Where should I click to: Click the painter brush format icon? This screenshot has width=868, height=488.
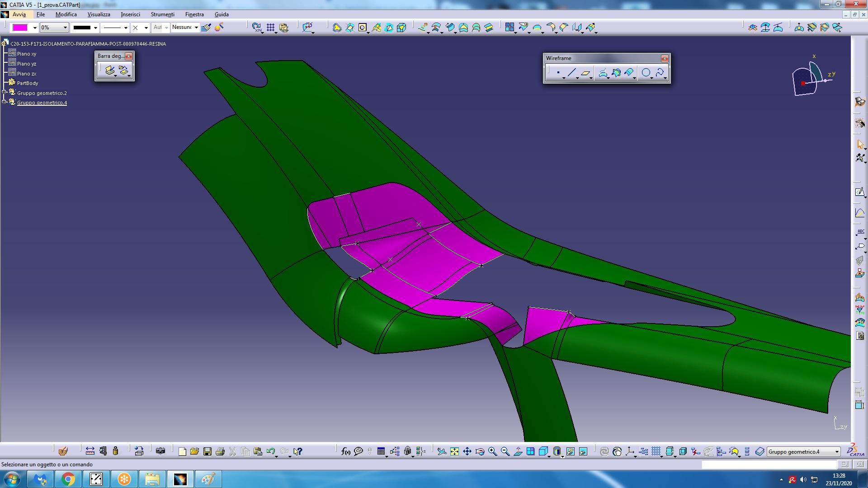click(x=206, y=28)
